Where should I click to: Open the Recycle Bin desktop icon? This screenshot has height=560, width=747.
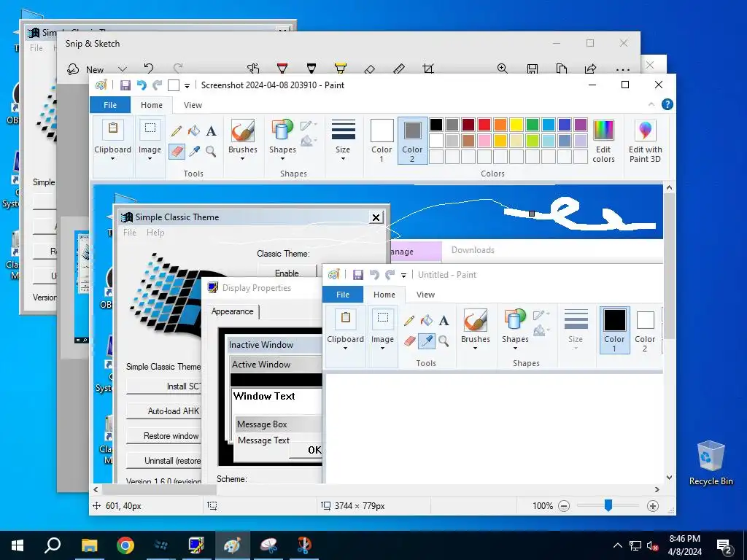[x=711, y=463]
